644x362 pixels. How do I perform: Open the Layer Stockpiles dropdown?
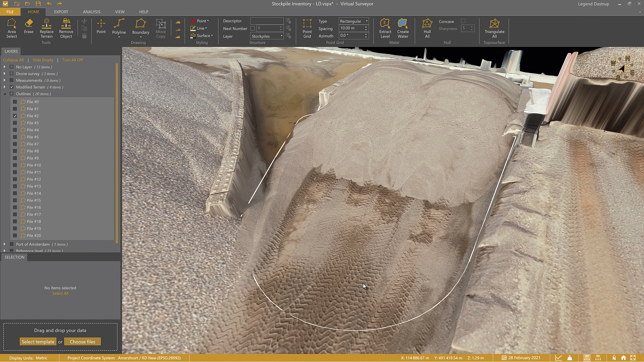click(x=267, y=36)
